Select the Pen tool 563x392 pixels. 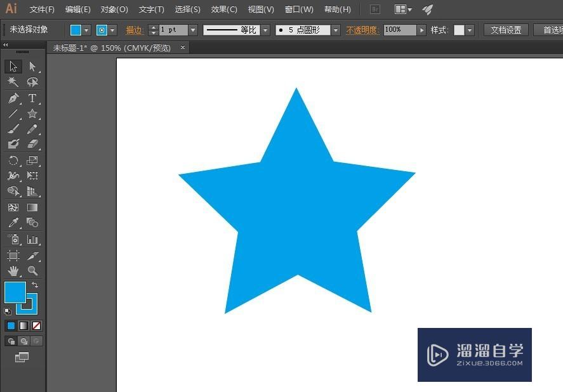click(13, 98)
